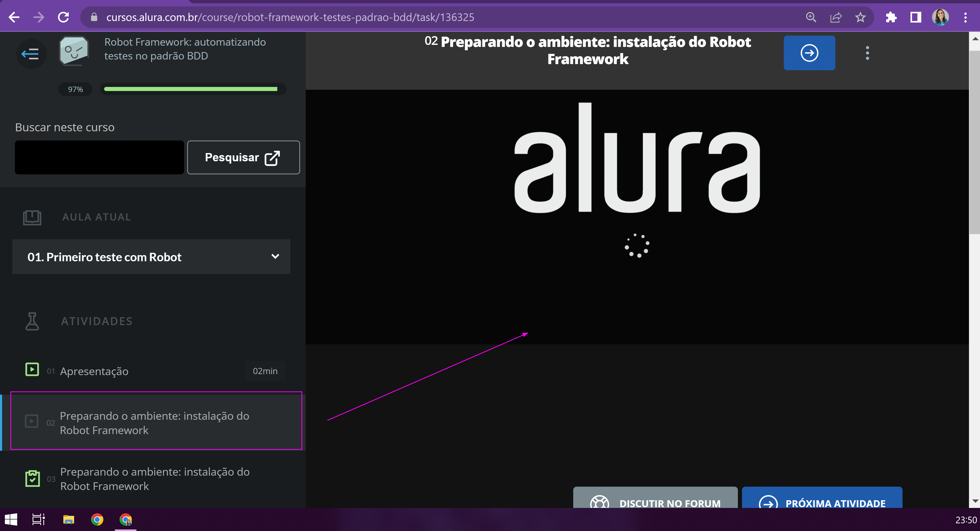Open the Extensions puzzle icon
This screenshot has height=531, width=980.
[x=891, y=17]
